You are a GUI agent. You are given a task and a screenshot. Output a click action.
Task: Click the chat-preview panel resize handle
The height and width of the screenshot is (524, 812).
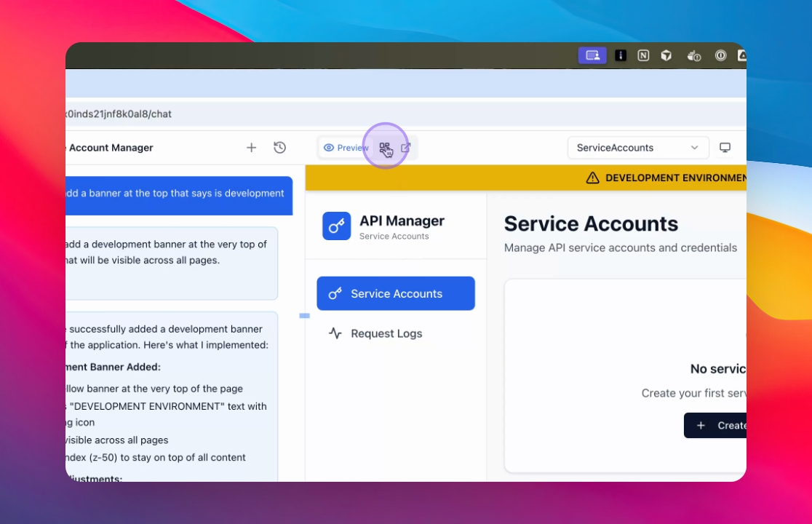[304, 315]
